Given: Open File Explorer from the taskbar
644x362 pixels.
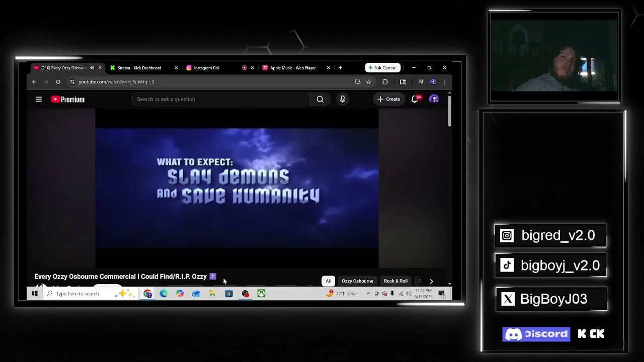Looking at the screenshot, I should point(212,294).
